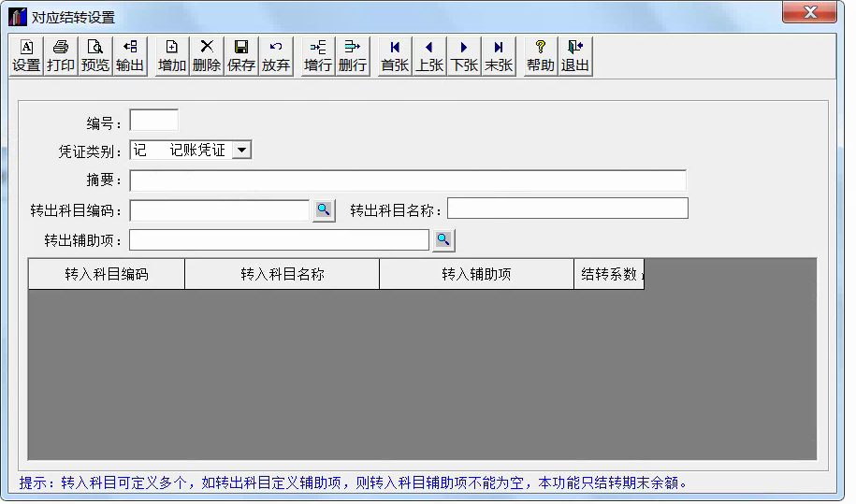This screenshot has height=504, width=856.
Task: Click the 打印 (Print) toolbar icon
Action: [x=61, y=56]
